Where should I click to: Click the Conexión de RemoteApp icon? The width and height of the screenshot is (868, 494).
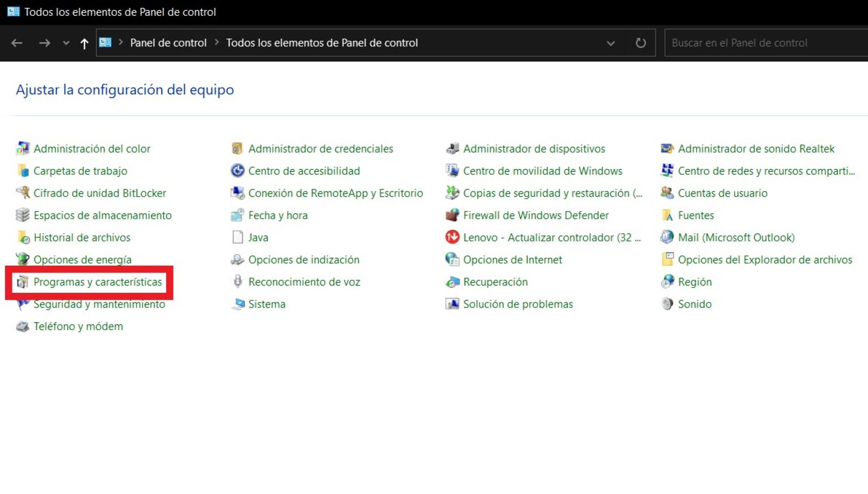tap(237, 193)
